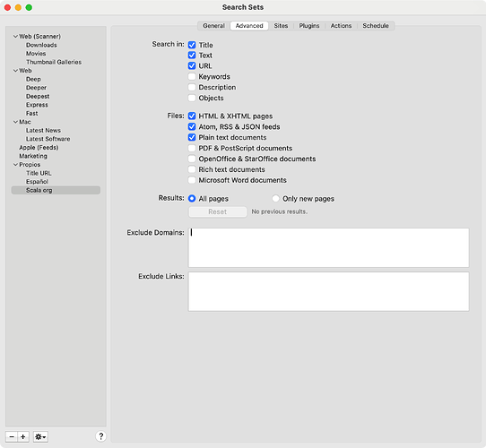
Task: Close the Search Sets window
Action: tap(7, 7)
